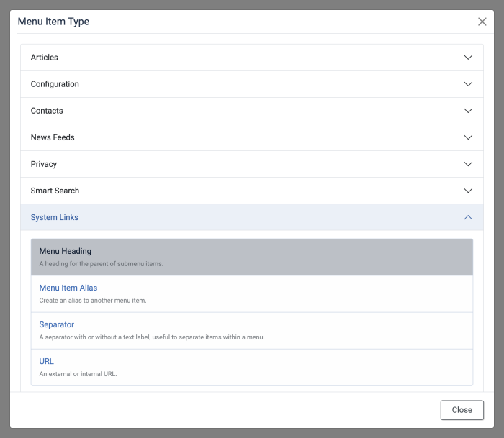Click the down chevron beside Smart Search

468,191
